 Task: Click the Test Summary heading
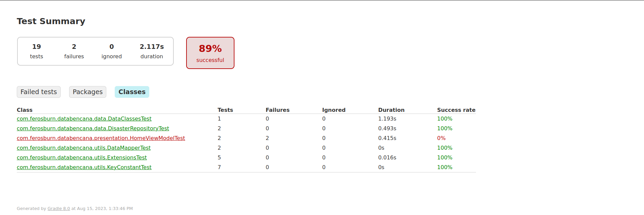pyautogui.click(x=51, y=21)
